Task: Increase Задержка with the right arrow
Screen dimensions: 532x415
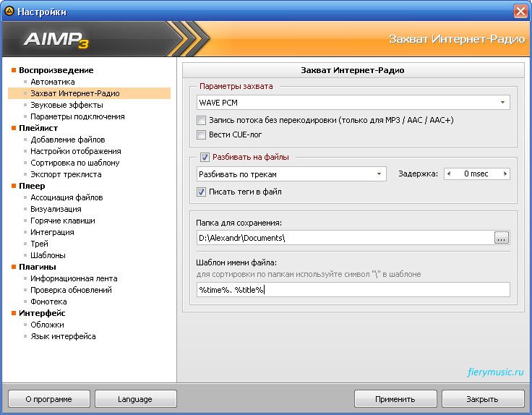Action: click(x=505, y=174)
